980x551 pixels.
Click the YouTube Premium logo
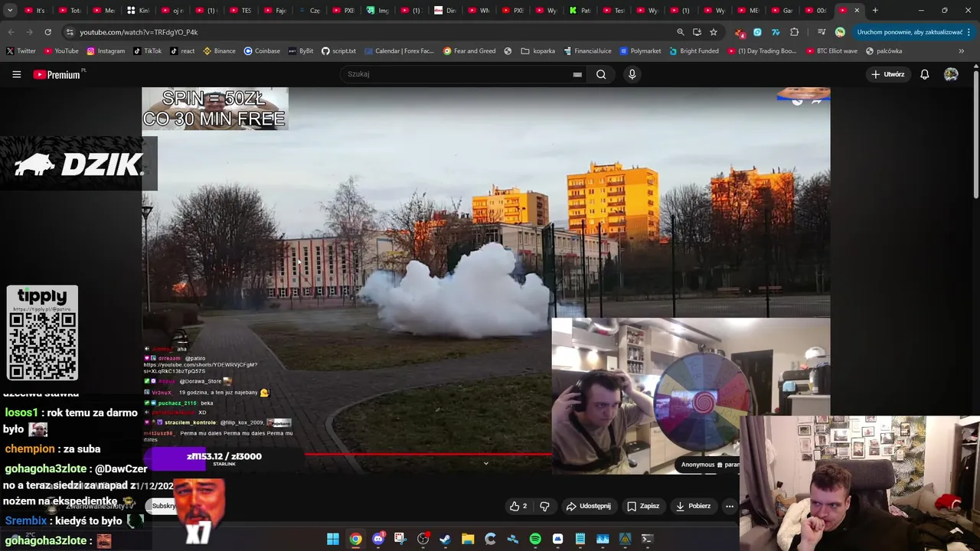tap(57, 74)
